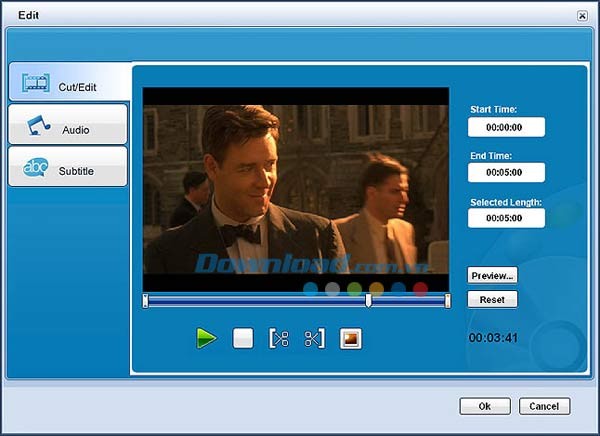Click the music note Audio icon
Viewport: 600px width, 436px height.
pos(38,125)
